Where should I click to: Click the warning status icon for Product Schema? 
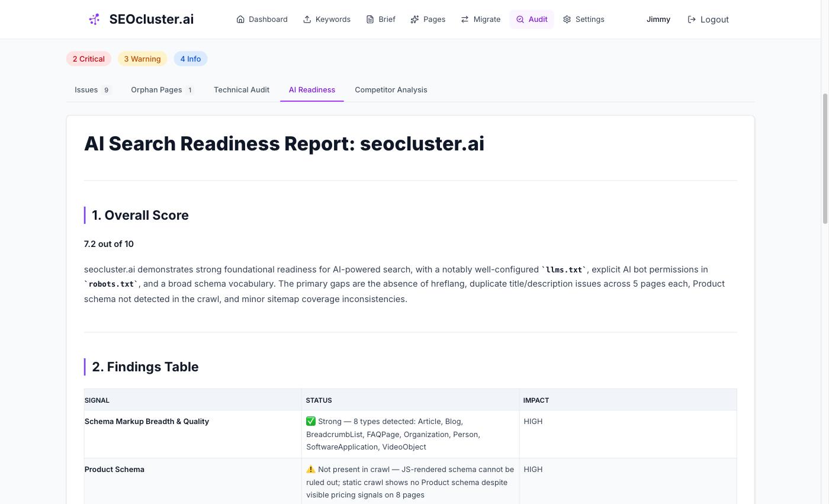point(311,470)
